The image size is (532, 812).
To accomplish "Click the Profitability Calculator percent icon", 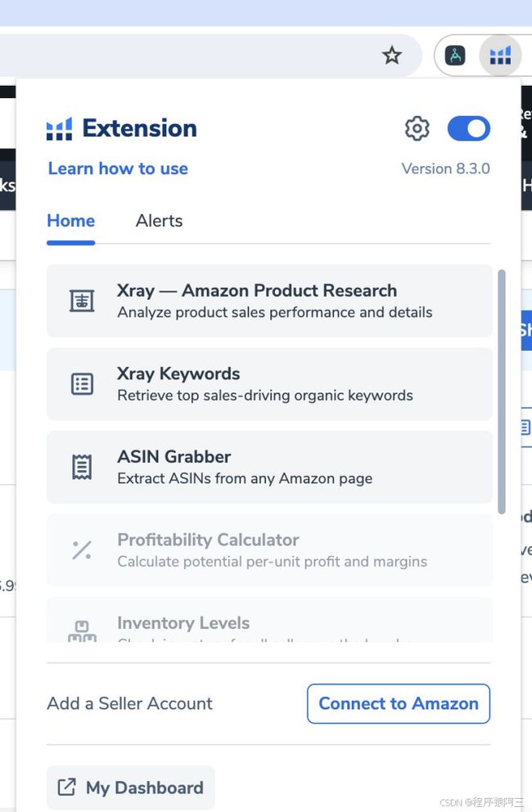I will [x=82, y=550].
